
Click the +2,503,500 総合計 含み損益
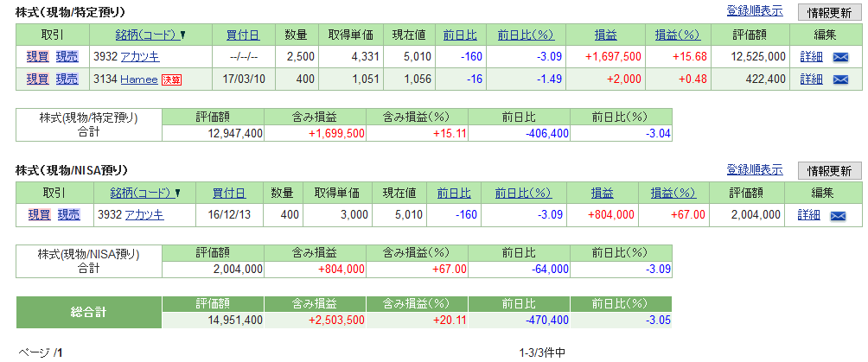337,320
